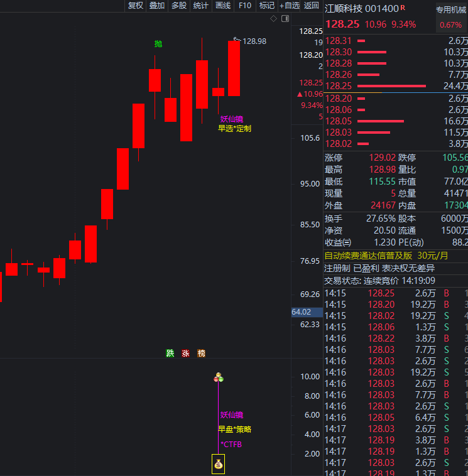Click the green 抛 sell signal marker
This screenshot has width=468, height=476.
158,44
